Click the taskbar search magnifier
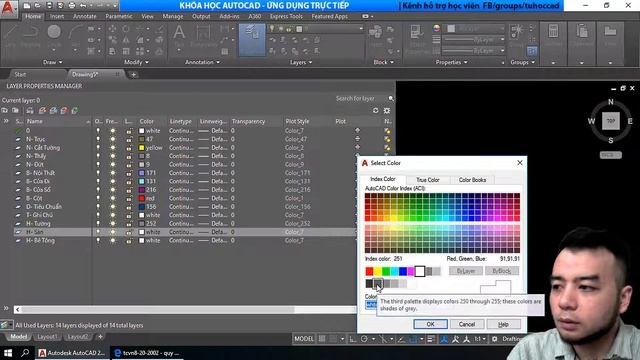Viewport: 640px width, 360px height. pyautogui.click(x=25, y=353)
